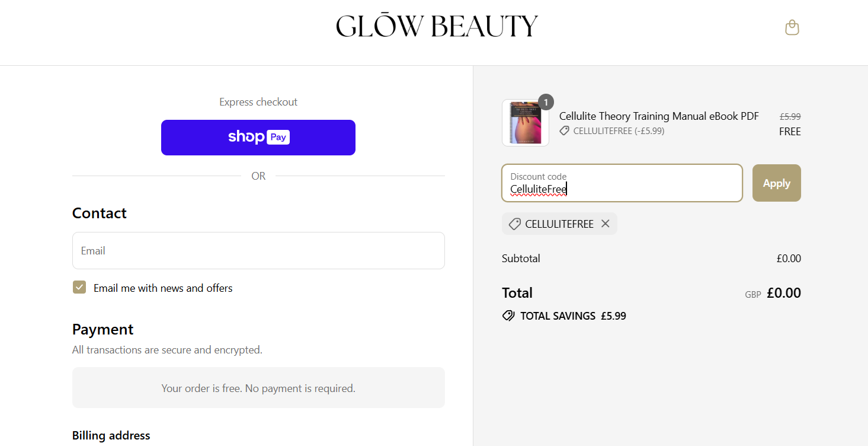Click inside the Discount code field
The image size is (868, 446).
pos(622,183)
